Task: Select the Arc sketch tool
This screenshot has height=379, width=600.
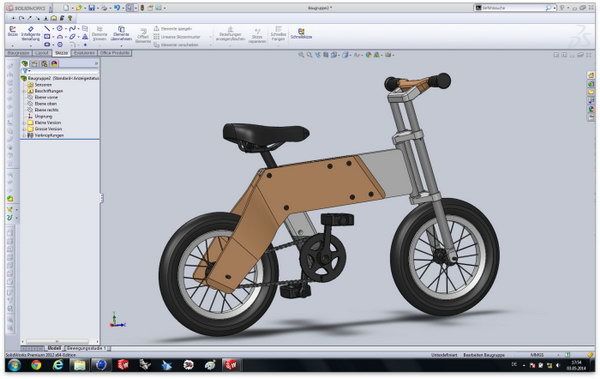Action: pyautogui.click(x=60, y=37)
